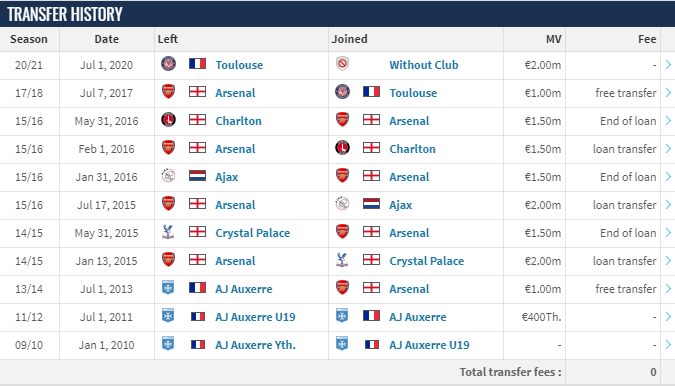Click the Season column header

(29, 39)
